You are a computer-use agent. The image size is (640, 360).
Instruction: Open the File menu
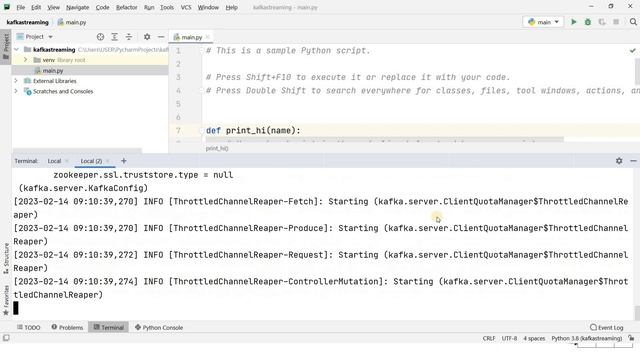[20, 7]
